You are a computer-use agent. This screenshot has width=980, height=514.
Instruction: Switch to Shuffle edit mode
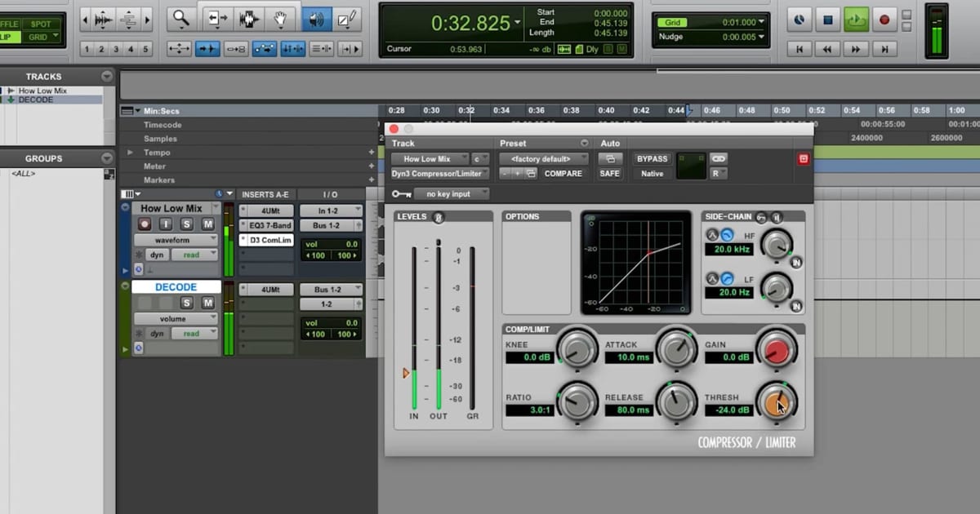pos(8,23)
